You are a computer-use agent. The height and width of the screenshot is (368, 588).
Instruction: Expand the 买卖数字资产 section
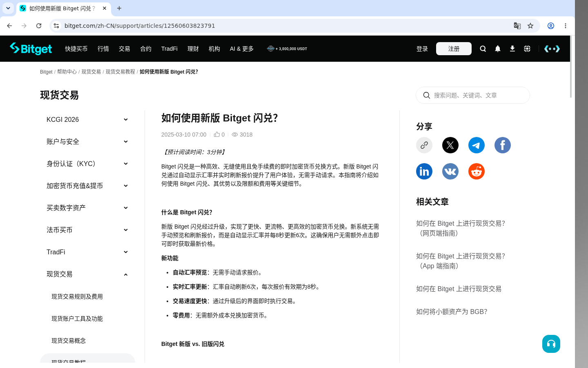pyautogui.click(x=87, y=208)
